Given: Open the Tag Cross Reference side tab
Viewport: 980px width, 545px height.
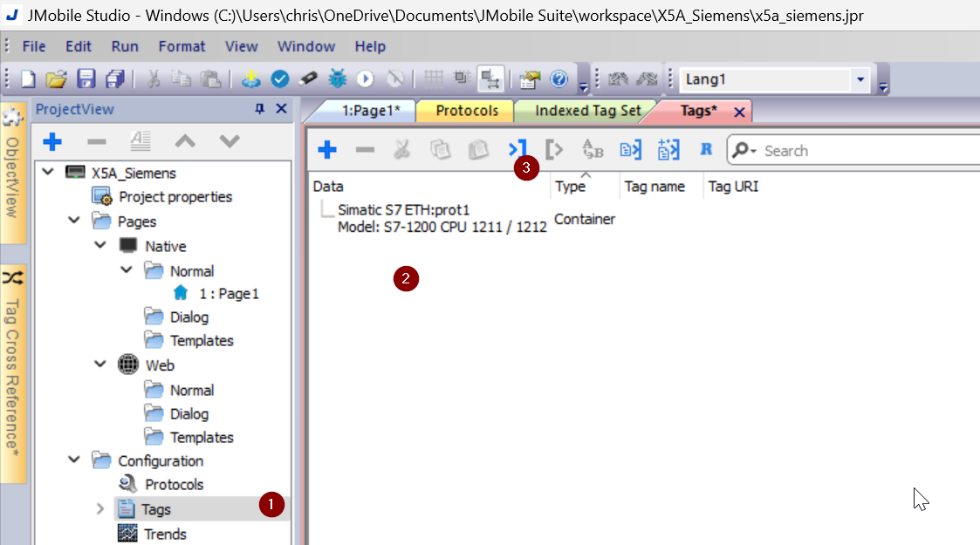Looking at the screenshot, I should (x=12, y=373).
